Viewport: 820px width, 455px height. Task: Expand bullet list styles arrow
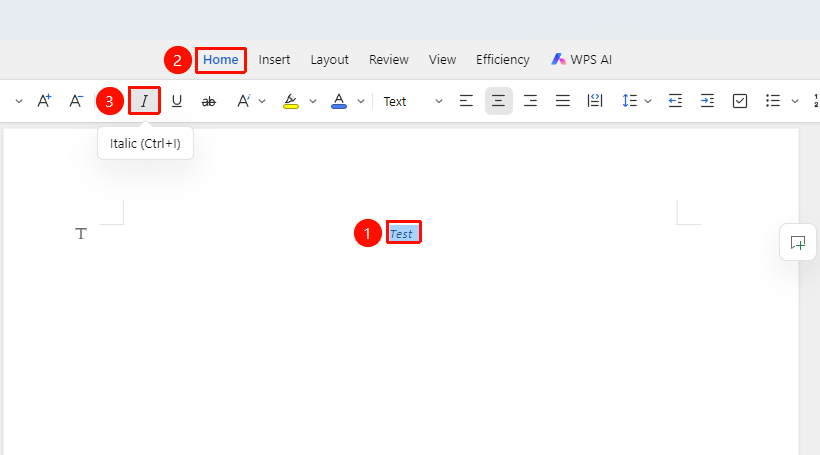click(x=795, y=101)
